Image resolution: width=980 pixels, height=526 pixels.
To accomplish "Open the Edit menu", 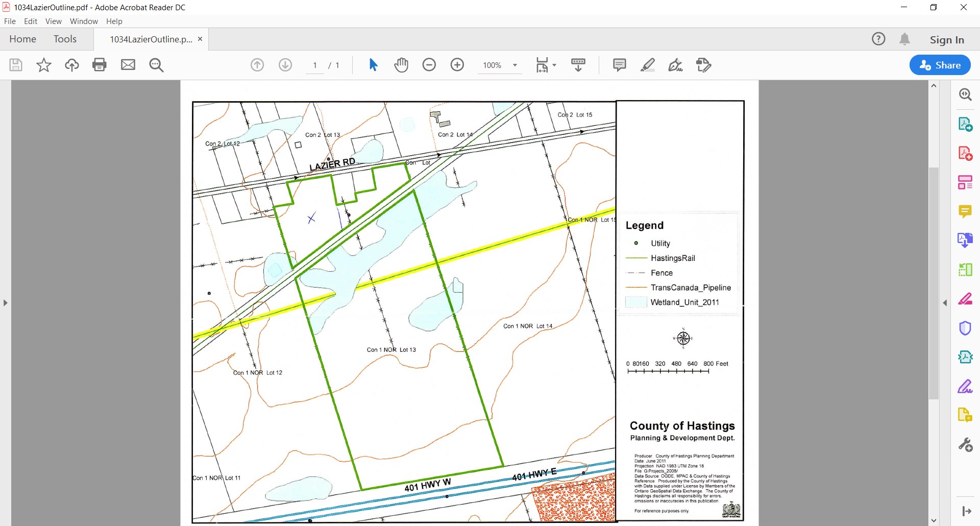I will 31,21.
